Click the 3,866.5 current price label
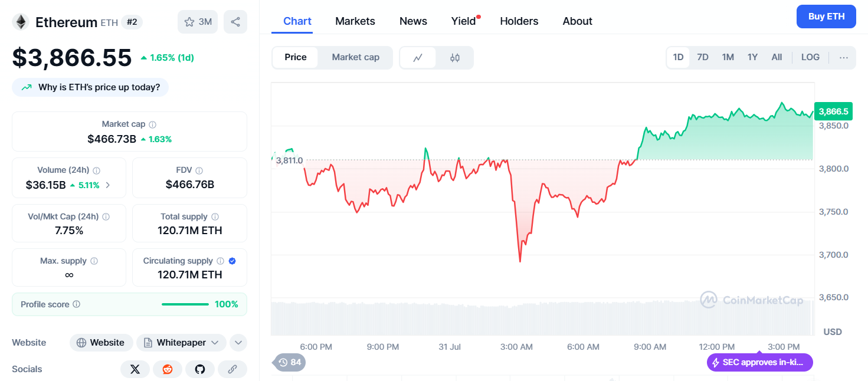This screenshot has height=381, width=868. 833,111
